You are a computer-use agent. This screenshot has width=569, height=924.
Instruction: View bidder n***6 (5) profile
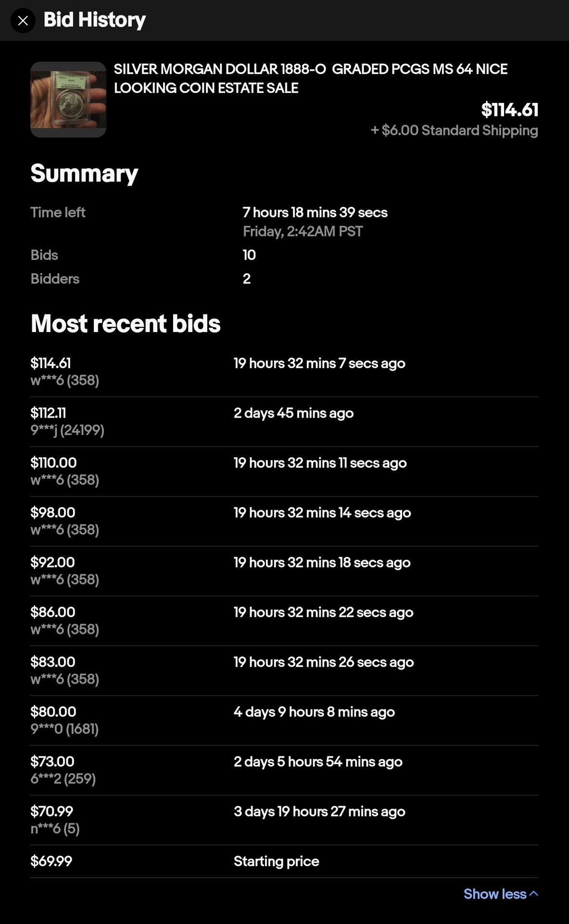(55, 828)
